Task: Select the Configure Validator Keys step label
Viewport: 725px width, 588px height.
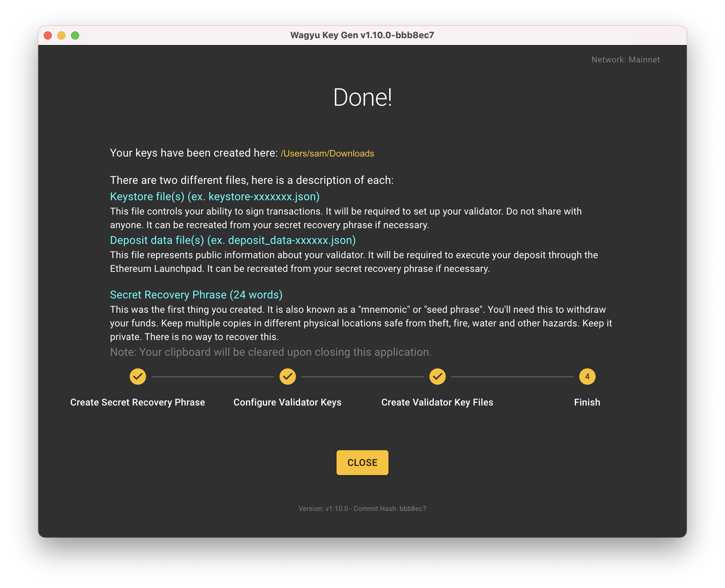Action: 287,402
